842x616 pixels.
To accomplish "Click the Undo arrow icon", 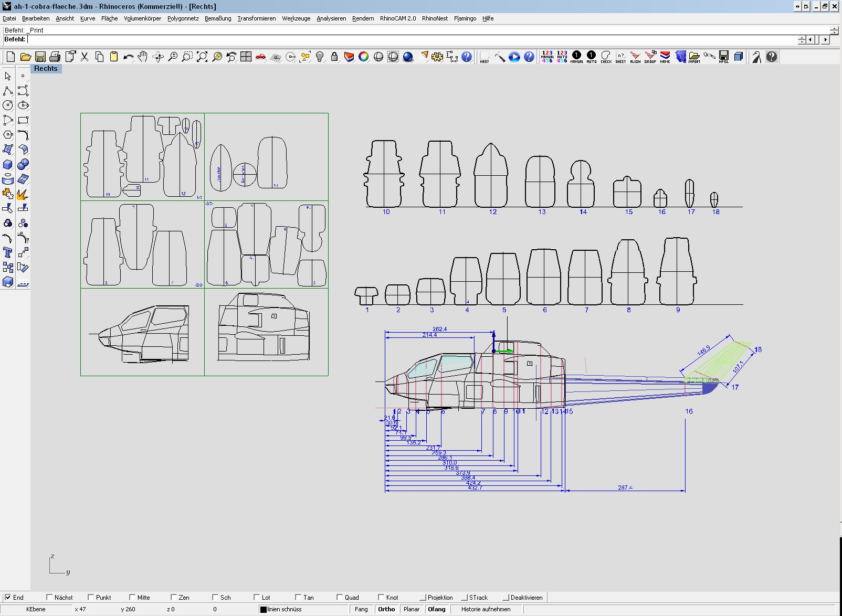I will [x=128, y=57].
